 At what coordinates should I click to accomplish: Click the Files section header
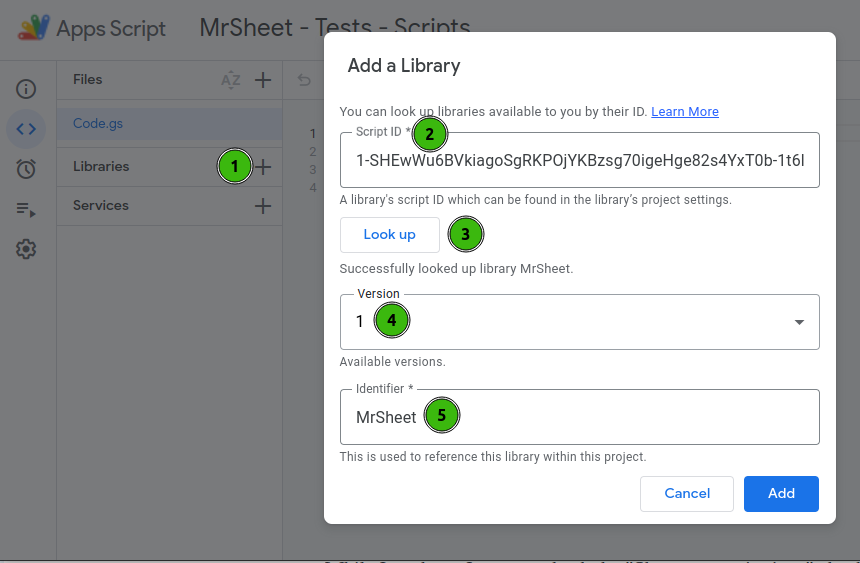point(88,80)
